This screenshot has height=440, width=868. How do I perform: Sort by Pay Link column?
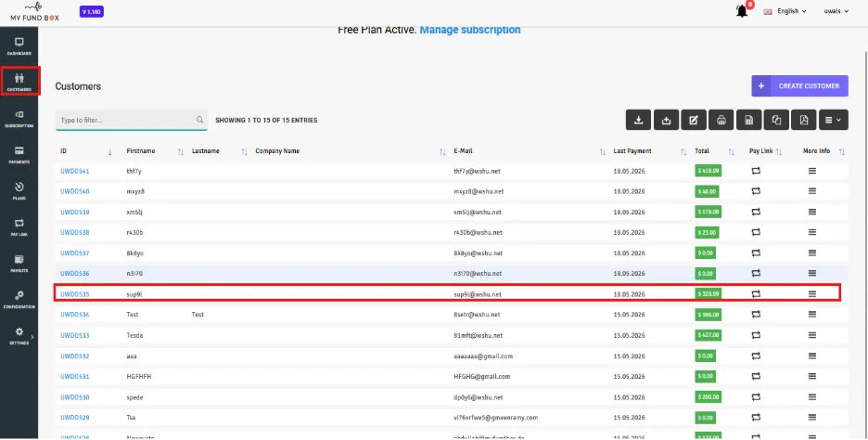[x=779, y=151]
